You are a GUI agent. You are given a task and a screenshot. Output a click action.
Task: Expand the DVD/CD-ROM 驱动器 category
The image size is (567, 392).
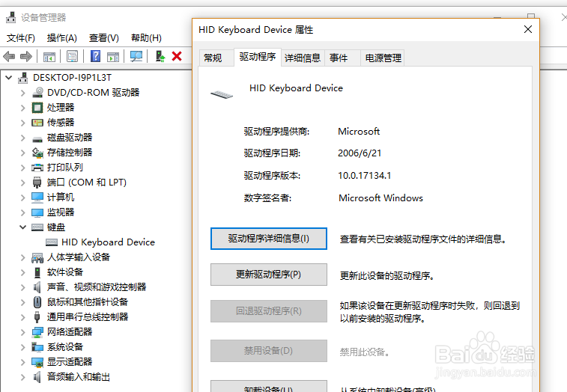[22, 93]
